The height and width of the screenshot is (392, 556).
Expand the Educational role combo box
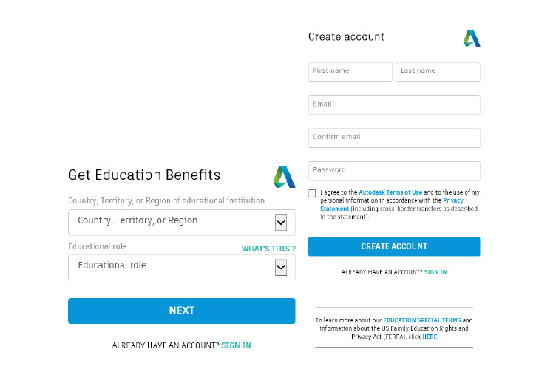click(x=182, y=267)
